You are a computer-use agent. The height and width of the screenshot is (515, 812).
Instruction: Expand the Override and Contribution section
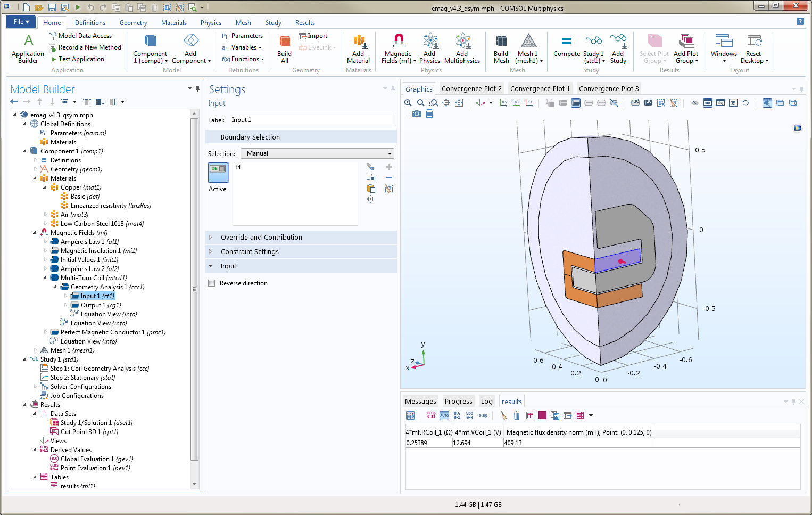pos(261,238)
